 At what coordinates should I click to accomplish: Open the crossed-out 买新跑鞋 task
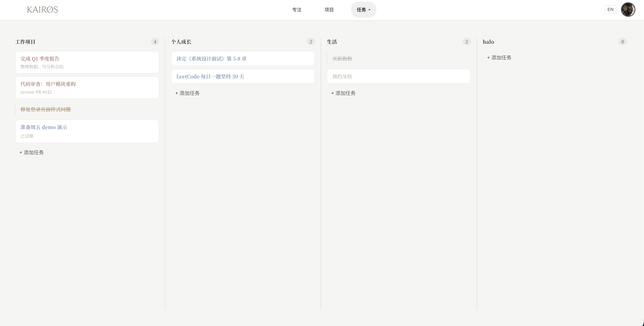coord(399,59)
